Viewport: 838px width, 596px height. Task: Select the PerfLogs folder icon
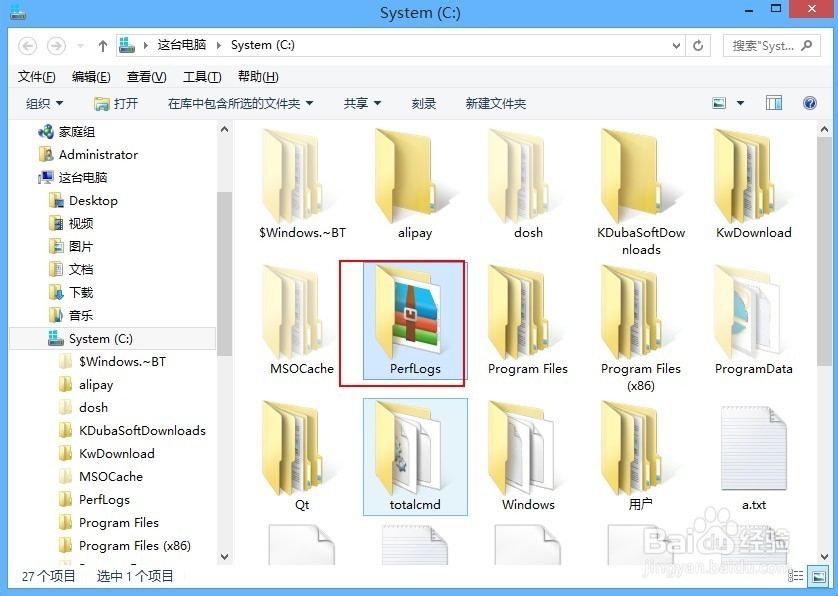(x=409, y=313)
